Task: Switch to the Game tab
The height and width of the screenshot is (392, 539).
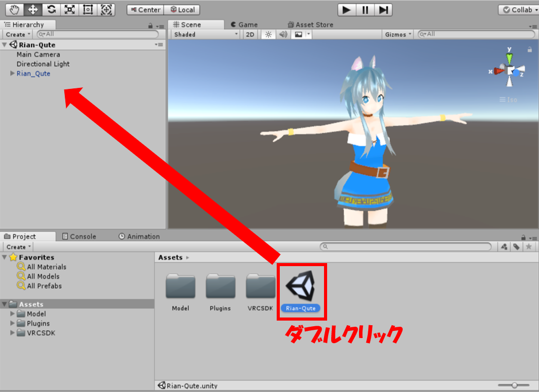Action: (244, 25)
